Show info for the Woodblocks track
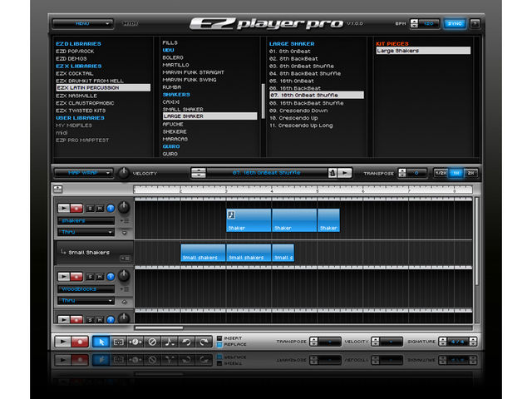The image size is (532, 399). click(x=111, y=277)
